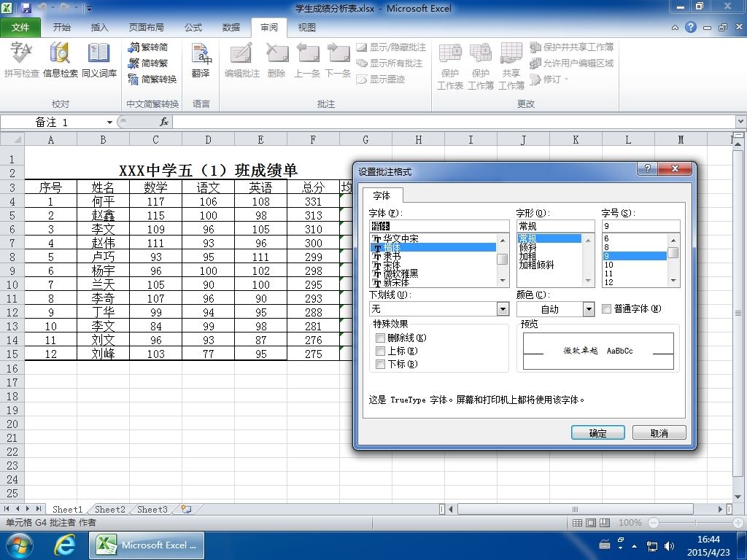This screenshot has width=747, height=560.
Task: Click Share Workbook (共享工作簿) icon
Action: [x=511, y=66]
